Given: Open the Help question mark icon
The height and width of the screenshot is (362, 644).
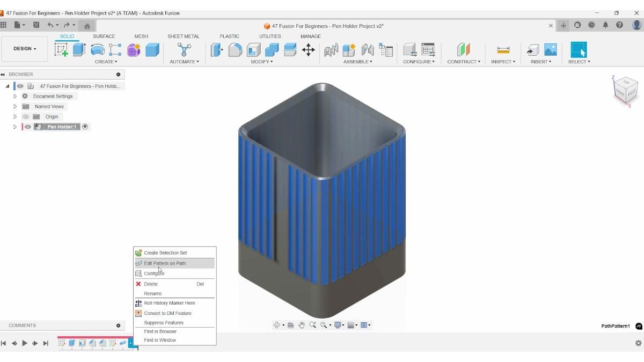Looking at the screenshot, I should [x=619, y=25].
